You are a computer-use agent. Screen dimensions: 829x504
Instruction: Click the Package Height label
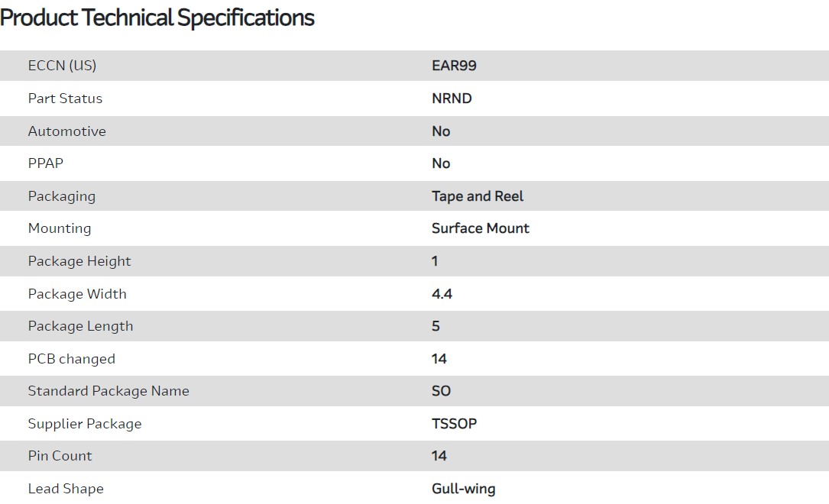79,261
